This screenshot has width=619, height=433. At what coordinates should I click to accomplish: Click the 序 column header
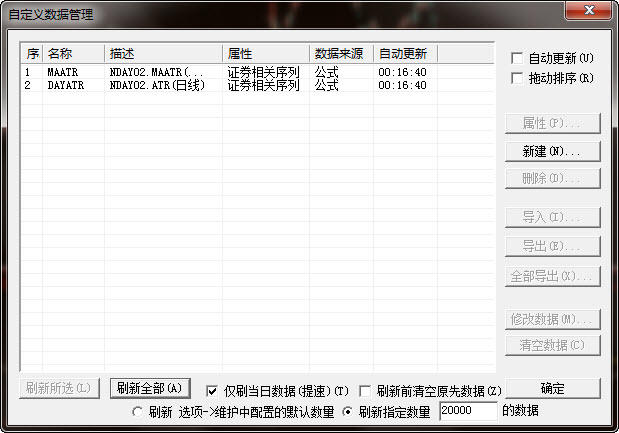click(32, 54)
